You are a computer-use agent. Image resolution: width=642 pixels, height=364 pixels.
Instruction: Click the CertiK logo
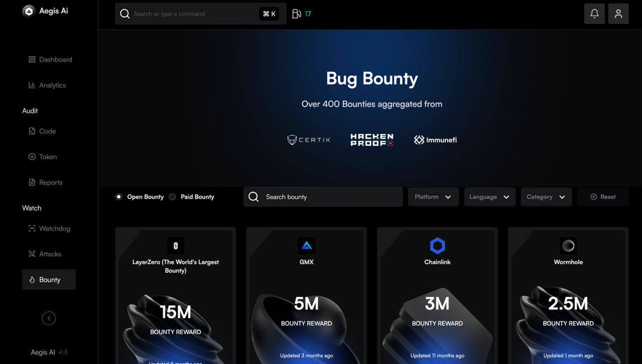[309, 140]
